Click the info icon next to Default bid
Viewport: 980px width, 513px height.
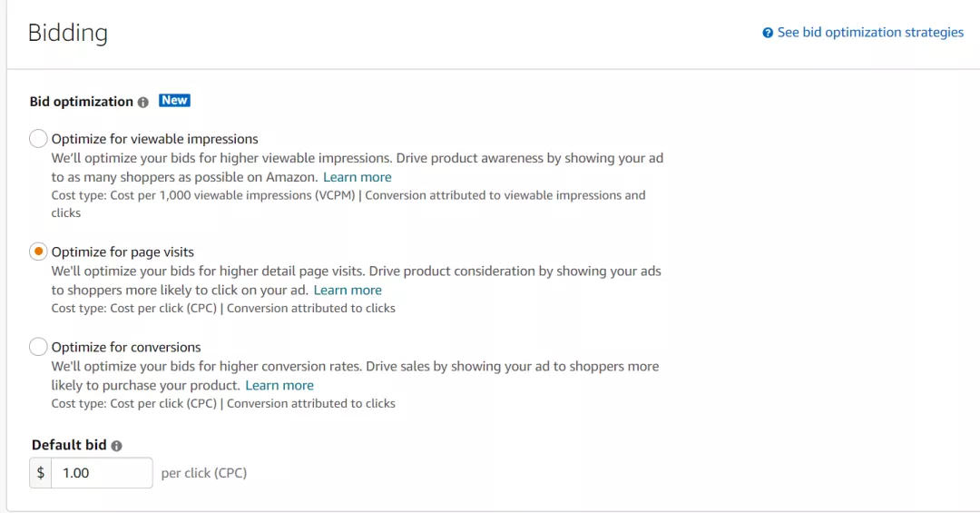117,446
